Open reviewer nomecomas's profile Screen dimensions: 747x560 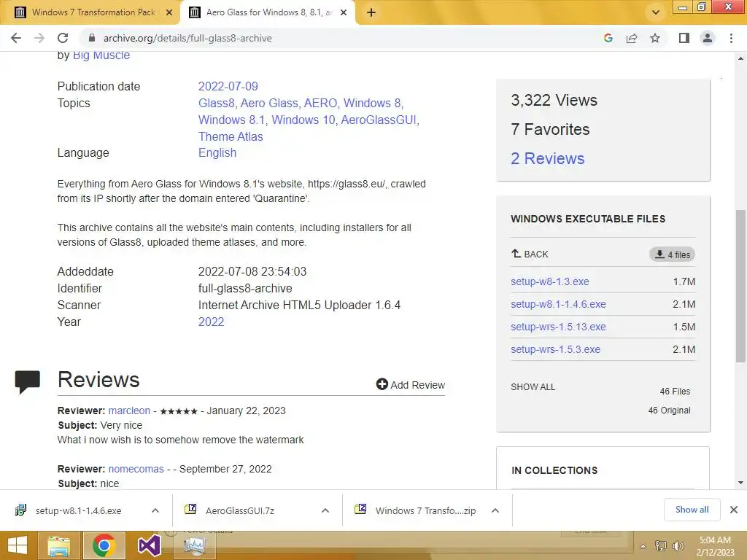pyautogui.click(x=136, y=469)
